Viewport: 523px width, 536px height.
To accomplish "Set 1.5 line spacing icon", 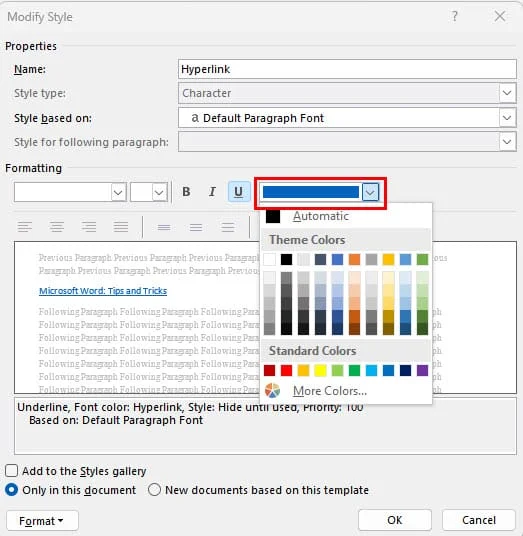I will coord(196,227).
